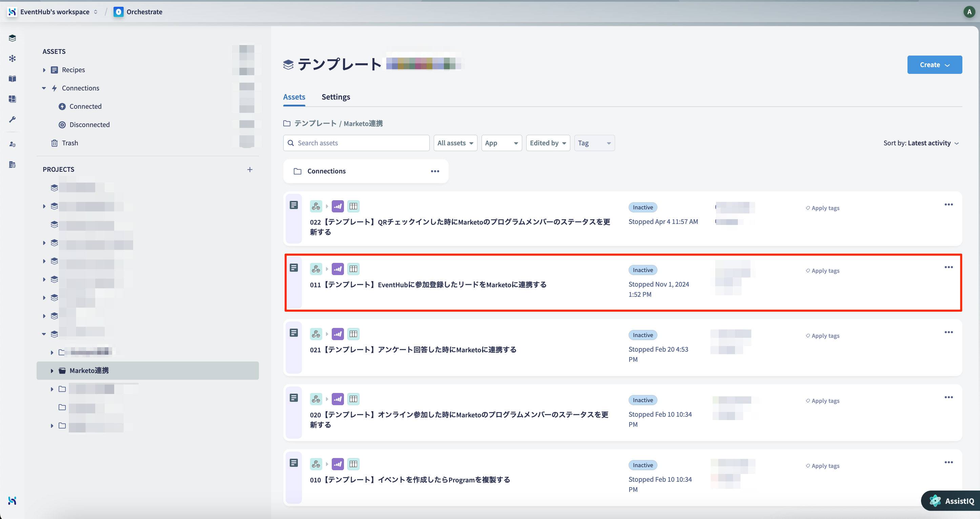980x519 pixels.
Task: Apply tags to recipe 021
Action: pyautogui.click(x=822, y=336)
